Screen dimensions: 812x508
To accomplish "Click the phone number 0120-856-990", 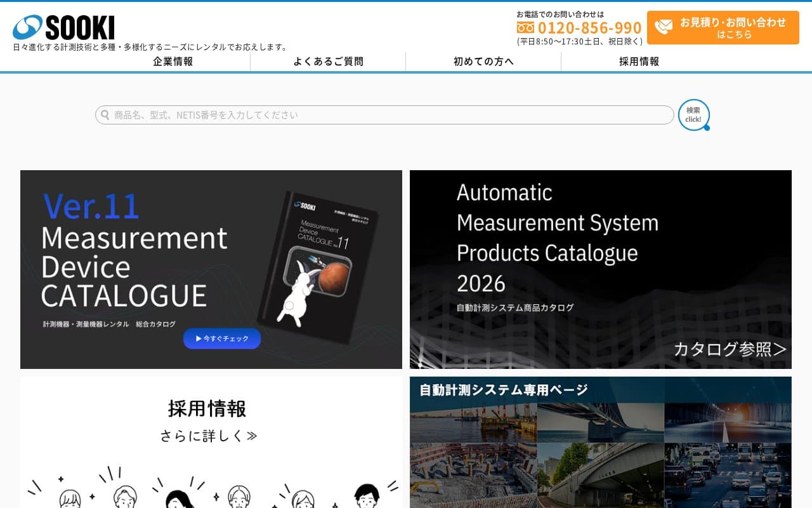I will point(589,28).
